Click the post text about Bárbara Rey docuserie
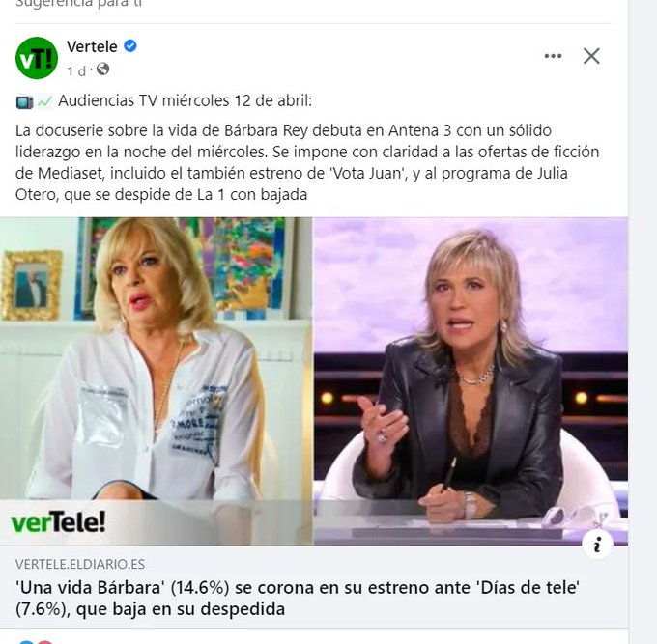Viewport: 657px width, 644px height. click(x=307, y=162)
